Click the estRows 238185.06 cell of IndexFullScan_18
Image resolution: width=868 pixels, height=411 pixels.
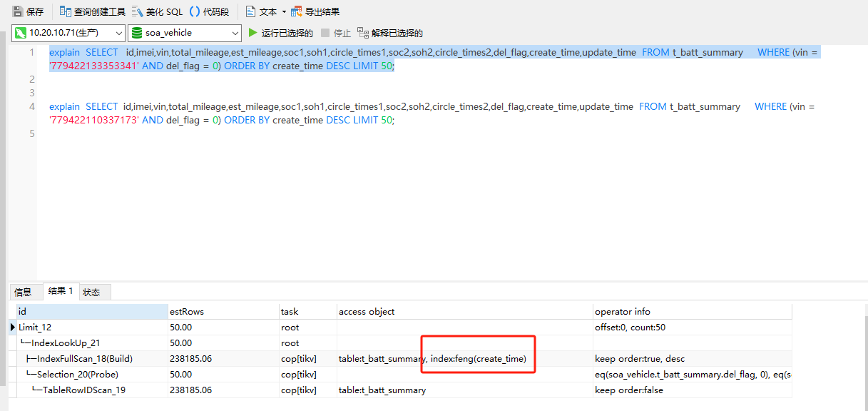click(223, 359)
